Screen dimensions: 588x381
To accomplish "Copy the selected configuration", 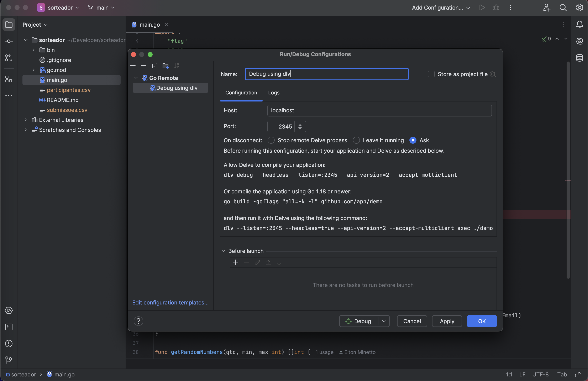I will tap(154, 66).
